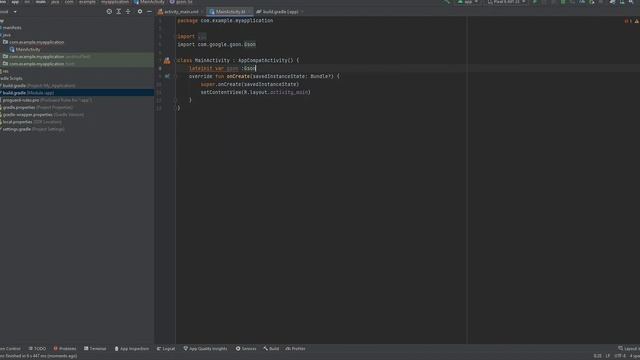
Task: Expand the folded import block
Action: pos(202,37)
